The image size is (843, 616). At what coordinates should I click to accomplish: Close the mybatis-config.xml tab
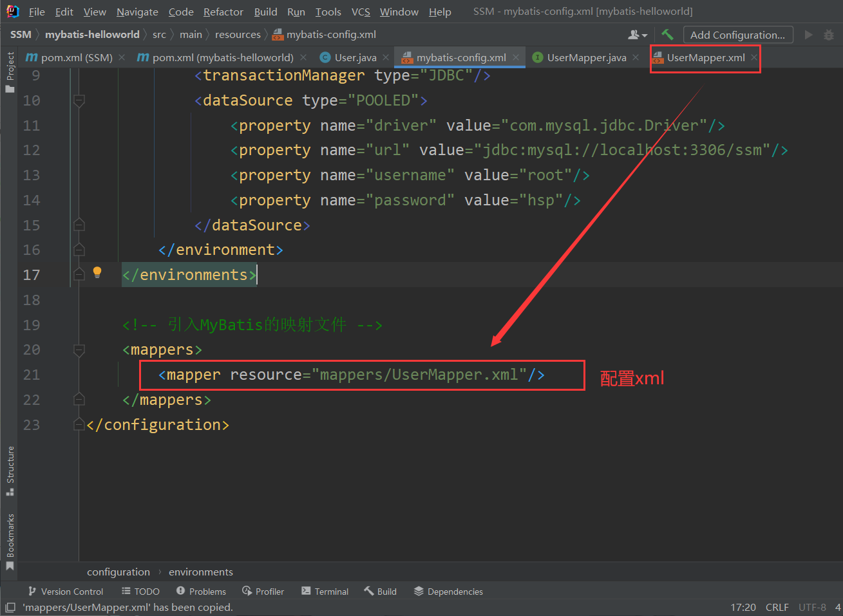coord(516,57)
